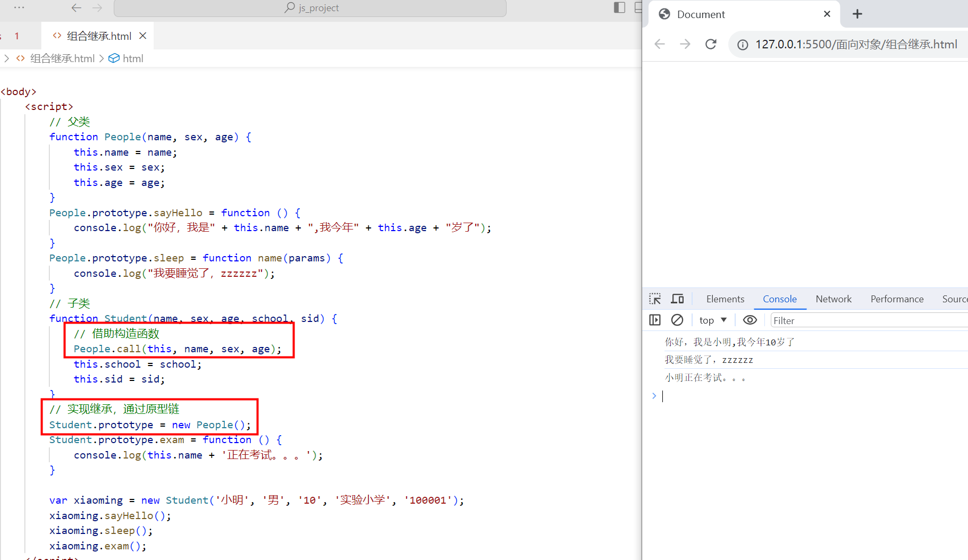The width and height of the screenshot is (968, 560).
Task: Open the VS Code ellipsis menu
Action: (19, 7)
